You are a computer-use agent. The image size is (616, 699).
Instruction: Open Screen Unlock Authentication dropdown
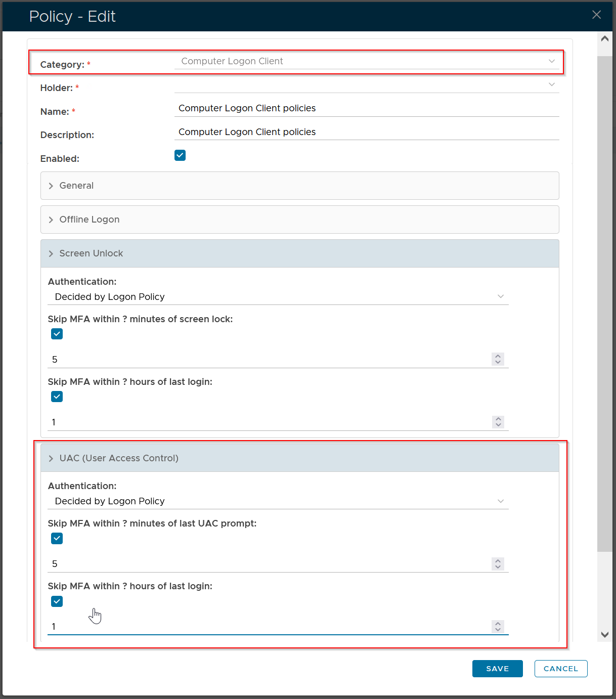pos(278,297)
